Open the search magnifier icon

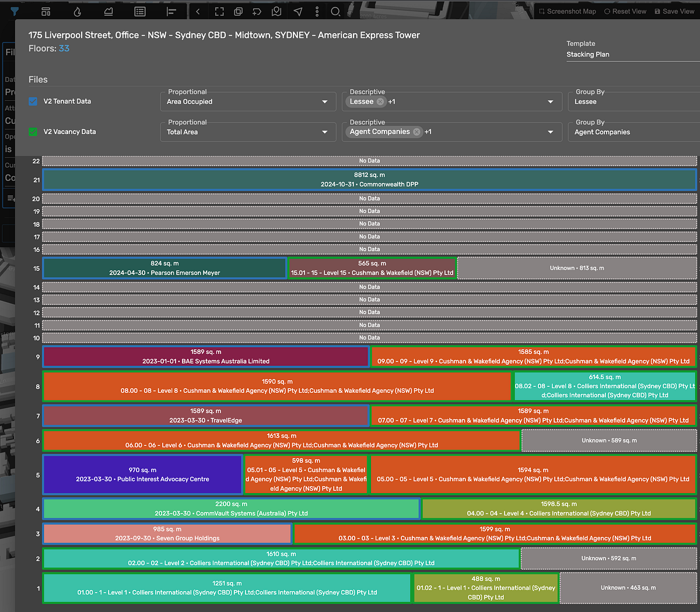coord(335,11)
